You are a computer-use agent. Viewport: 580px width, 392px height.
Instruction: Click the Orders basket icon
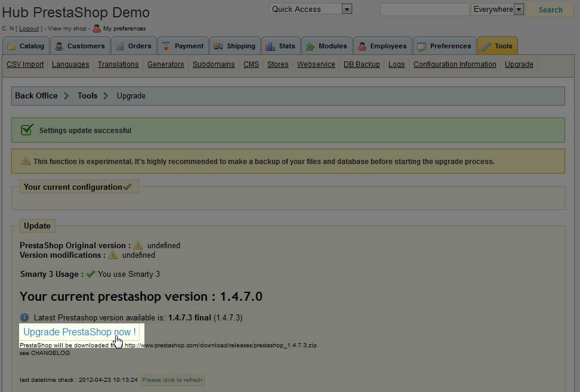click(120, 46)
